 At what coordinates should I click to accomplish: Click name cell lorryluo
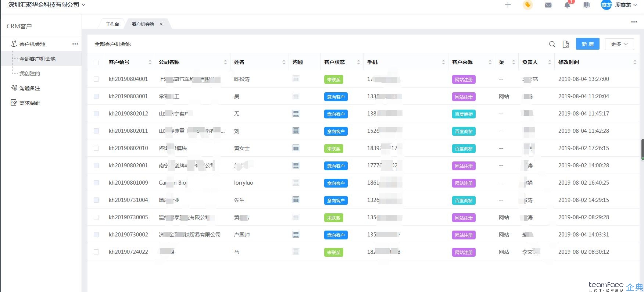(244, 183)
